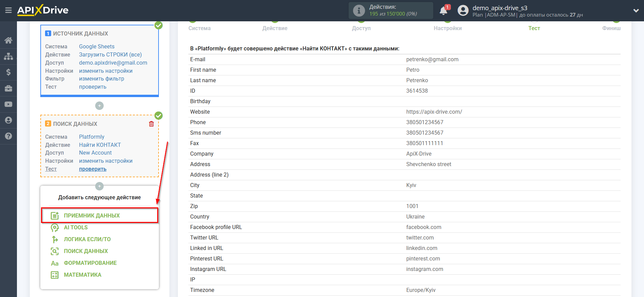Click the actions info icon

[359, 10]
